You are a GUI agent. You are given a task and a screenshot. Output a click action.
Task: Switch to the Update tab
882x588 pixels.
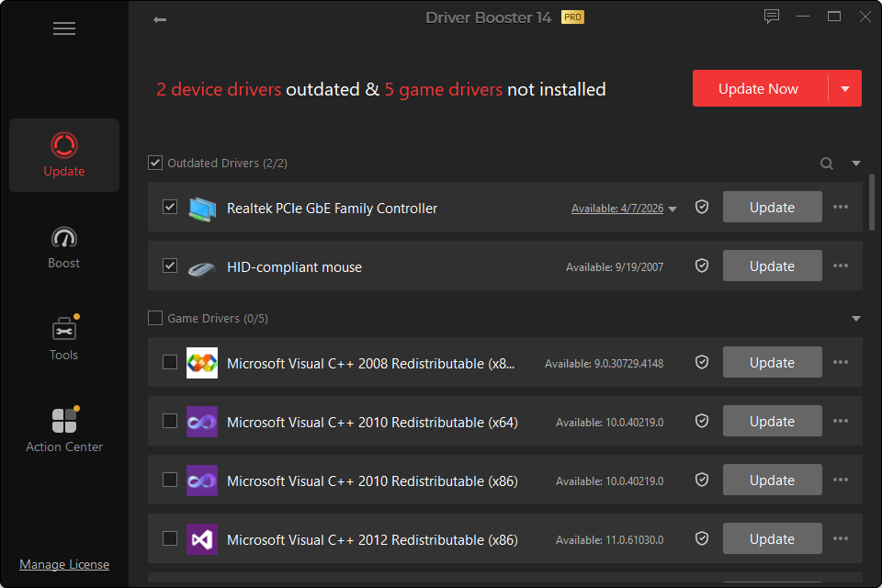pyautogui.click(x=64, y=155)
